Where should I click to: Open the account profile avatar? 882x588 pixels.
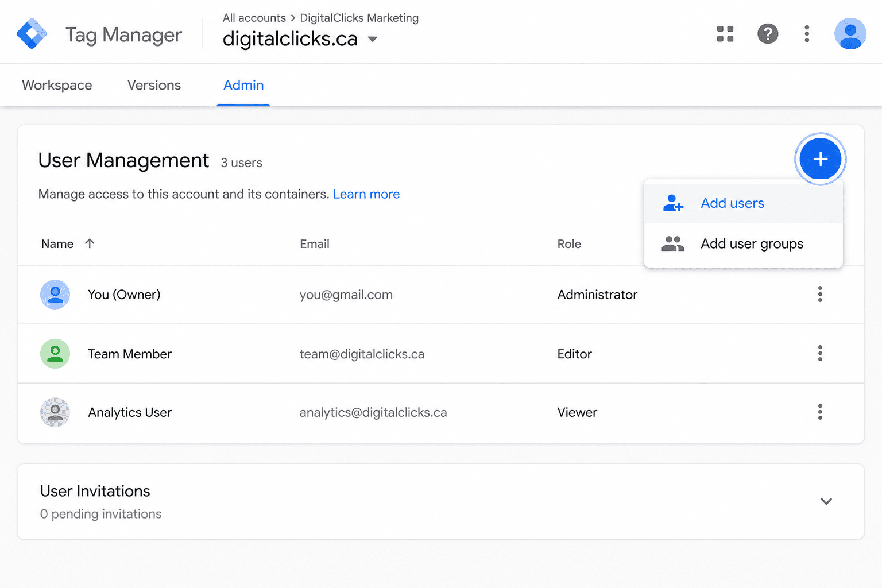click(x=850, y=34)
